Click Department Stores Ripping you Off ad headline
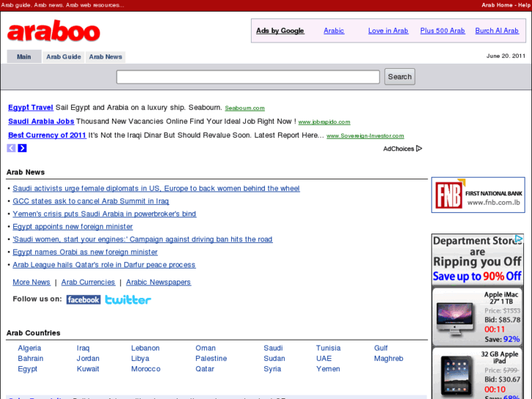This screenshot has height=399, width=532. pos(477,251)
